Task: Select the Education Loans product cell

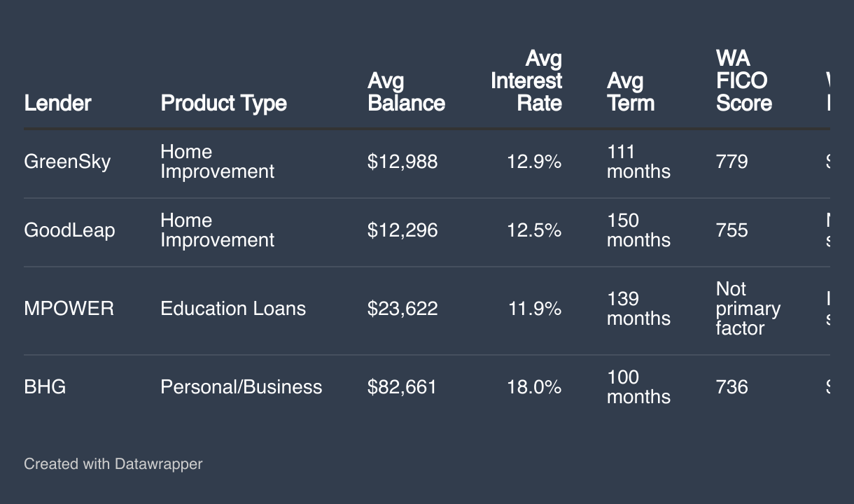Action: point(233,309)
